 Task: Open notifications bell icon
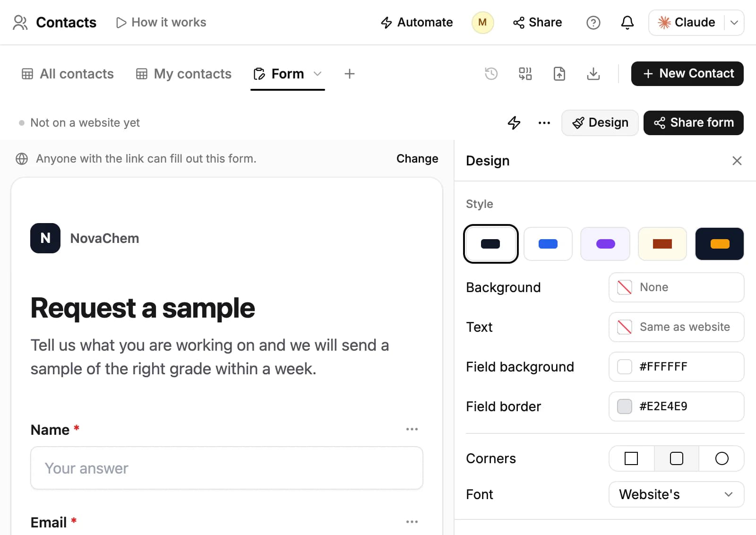coord(627,22)
